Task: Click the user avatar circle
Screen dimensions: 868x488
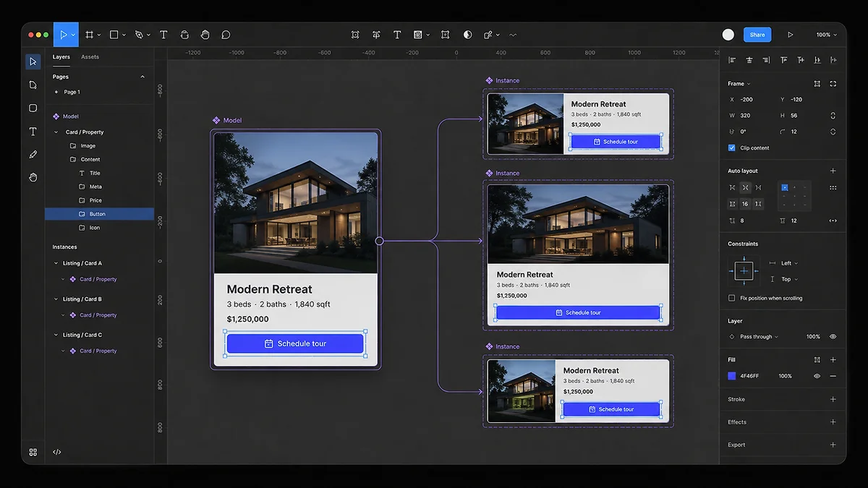Action: pyautogui.click(x=728, y=35)
